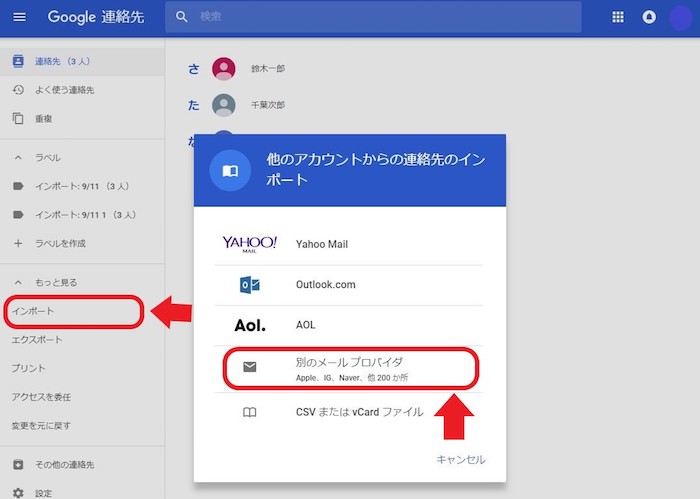Click the search magnifier icon
The image size is (700, 499).
click(x=182, y=17)
